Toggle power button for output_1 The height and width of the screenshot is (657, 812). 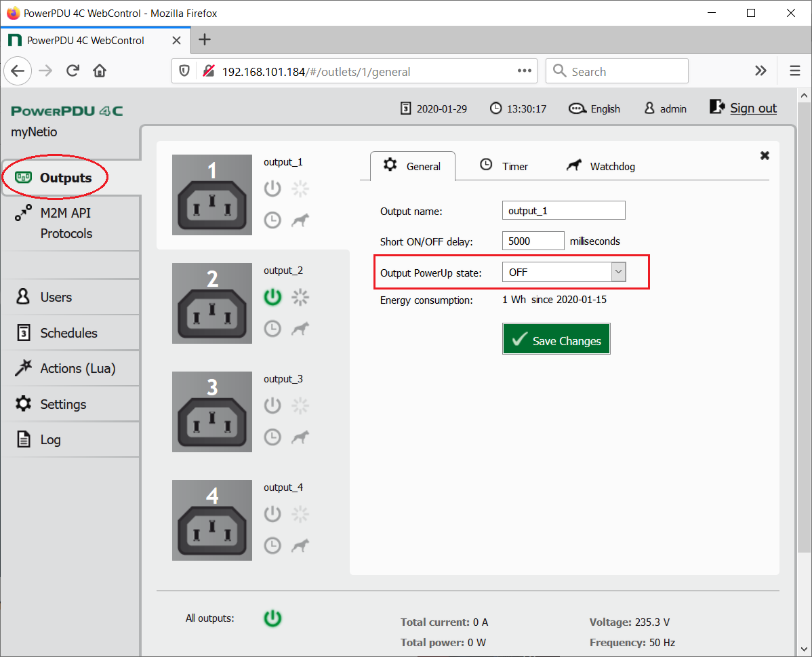tap(272, 188)
